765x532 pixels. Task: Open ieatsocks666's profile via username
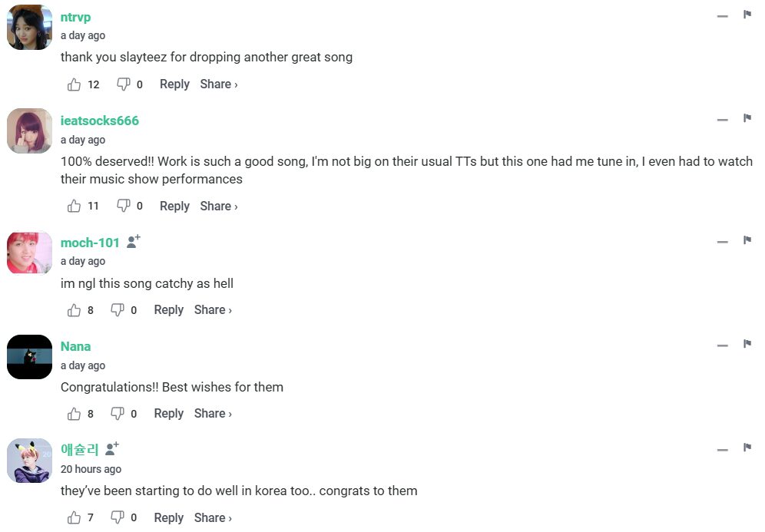coord(100,121)
